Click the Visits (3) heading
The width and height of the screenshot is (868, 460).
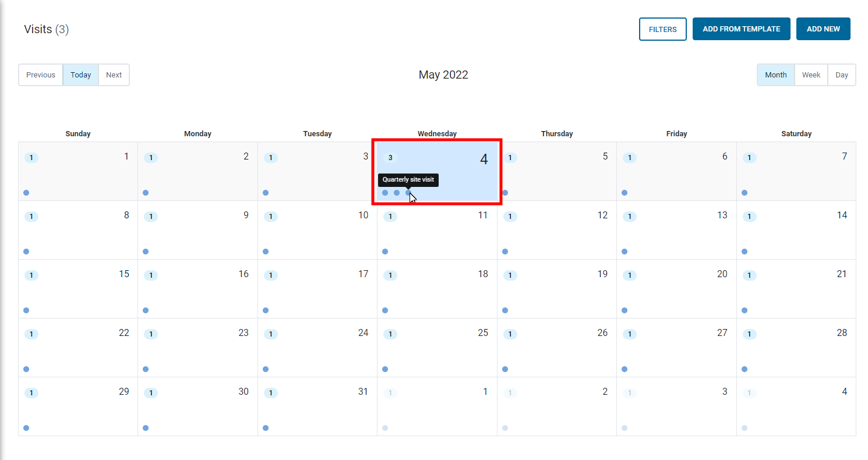pyautogui.click(x=47, y=29)
